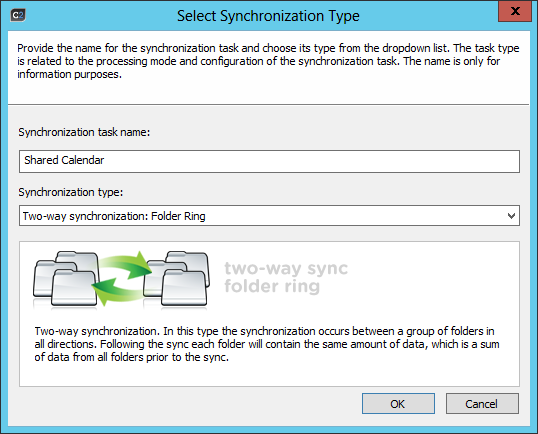Viewport: 538px width, 434px height.
Task: Click the C2 application icon in title bar
Action: pyautogui.click(x=18, y=15)
